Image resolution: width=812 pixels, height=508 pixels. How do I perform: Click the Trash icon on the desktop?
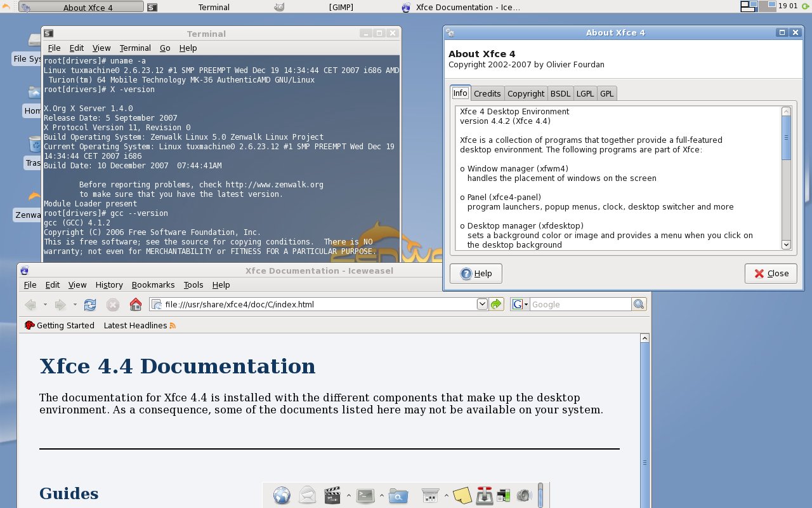[34, 144]
